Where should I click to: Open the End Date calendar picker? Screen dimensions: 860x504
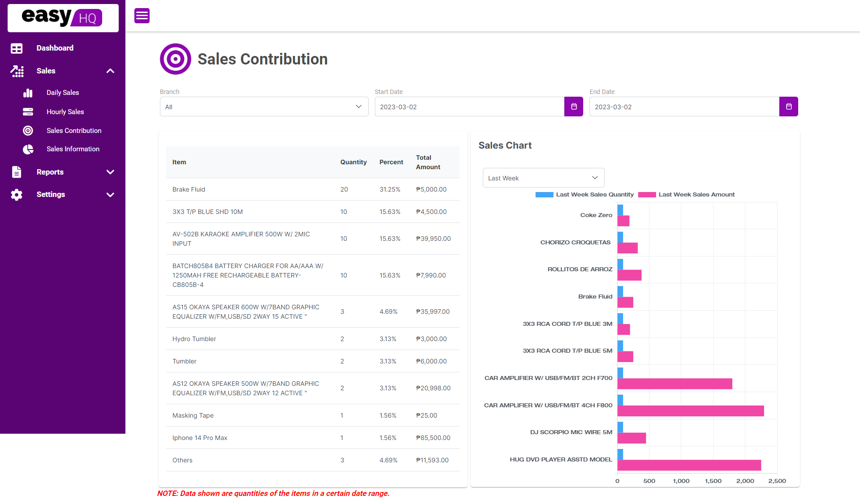(x=788, y=107)
